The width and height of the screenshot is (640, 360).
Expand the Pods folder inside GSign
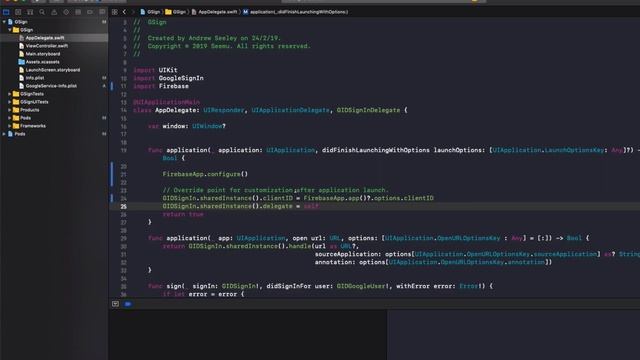click(x=10, y=118)
